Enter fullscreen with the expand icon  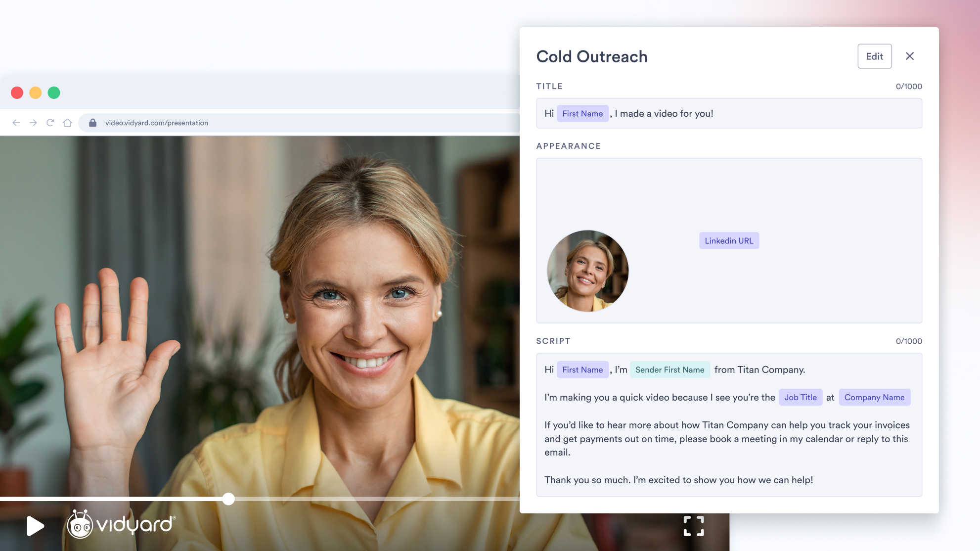(x=694, y=526)
